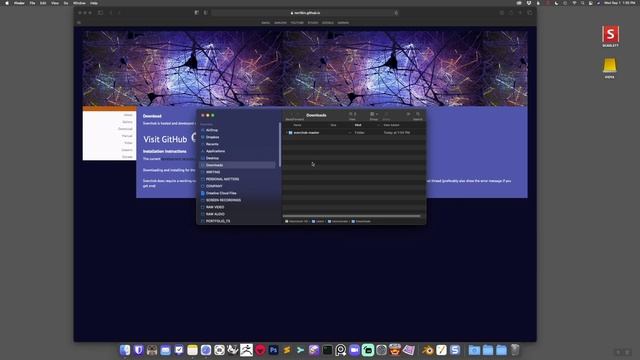The height and width of the screenshot is (360, 640).
Task: Open Sublime Text icon in Dock
Action: pyautogui.click(x=287, y=350)
